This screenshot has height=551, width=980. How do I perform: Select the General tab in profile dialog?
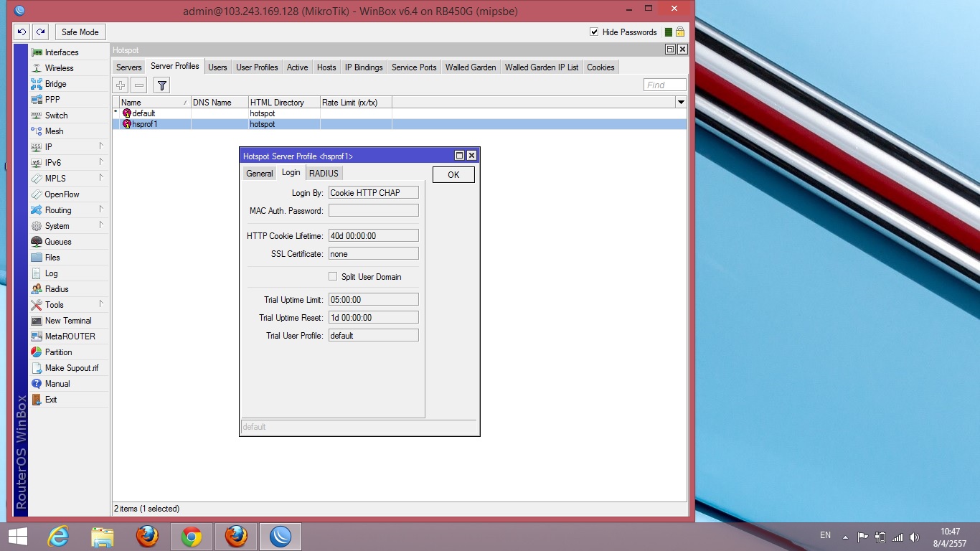pyautogui.click(x=260, y=174)
